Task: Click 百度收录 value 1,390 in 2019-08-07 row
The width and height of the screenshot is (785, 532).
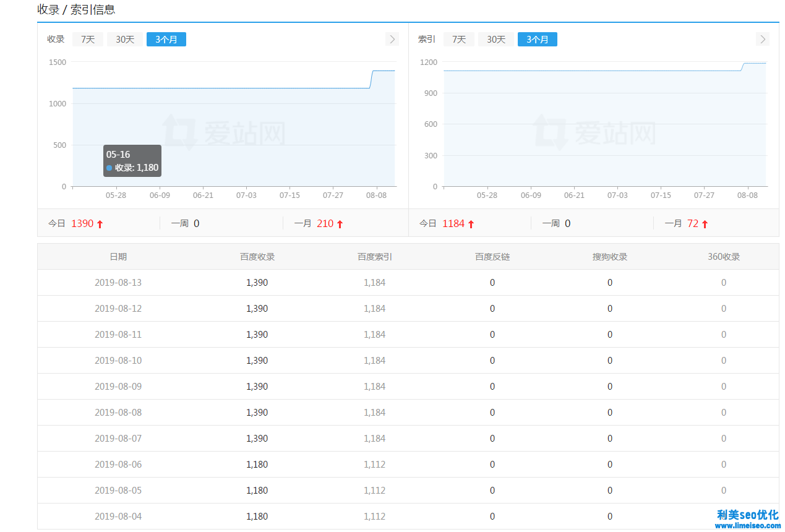Action: (257, 439)
